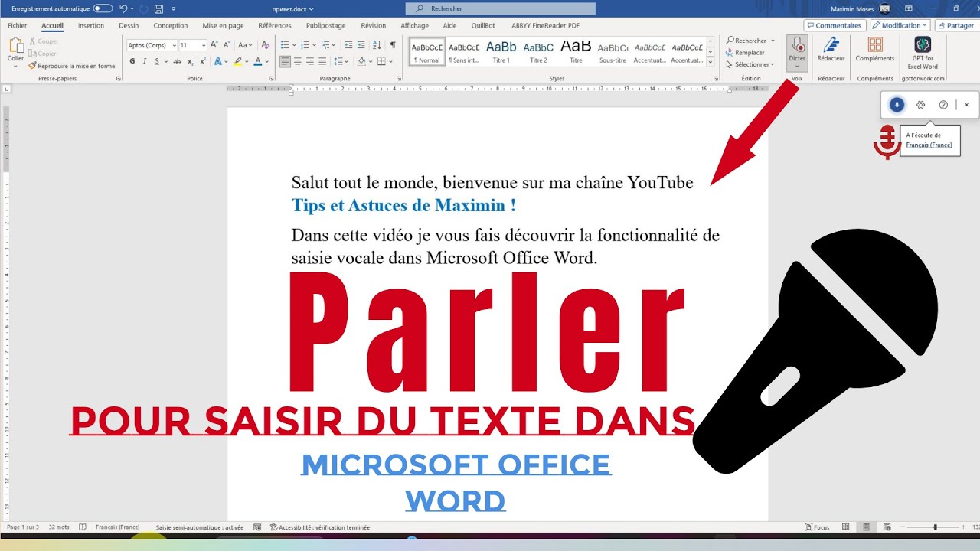The image size is (980, 551).
Task: Justify the paragraph text
Action: pos(322,61)
